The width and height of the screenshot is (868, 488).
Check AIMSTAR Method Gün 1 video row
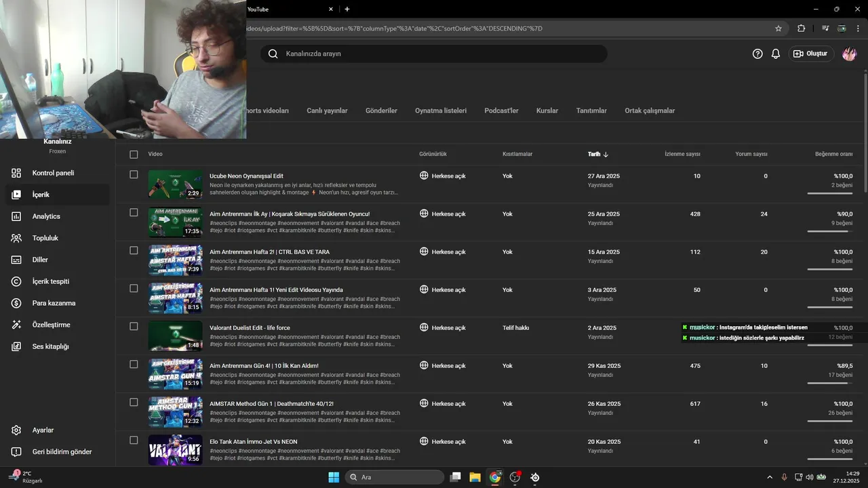134,403
